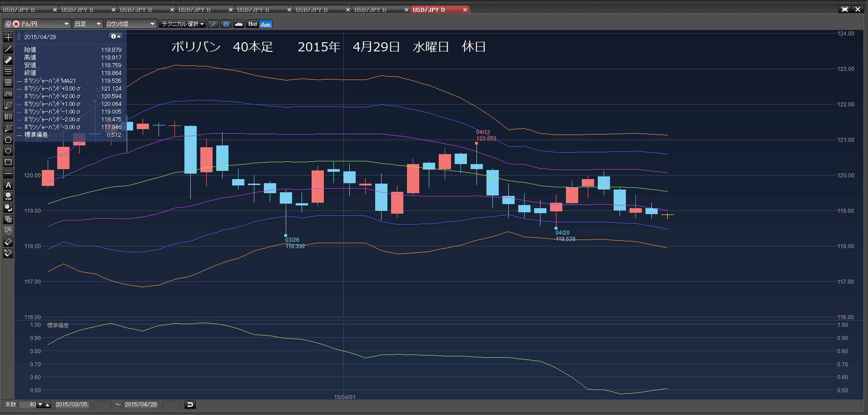The height and width of the screenshot is (415, 868).
Task: Click the window restore button at top right
Action: (844, 9)
